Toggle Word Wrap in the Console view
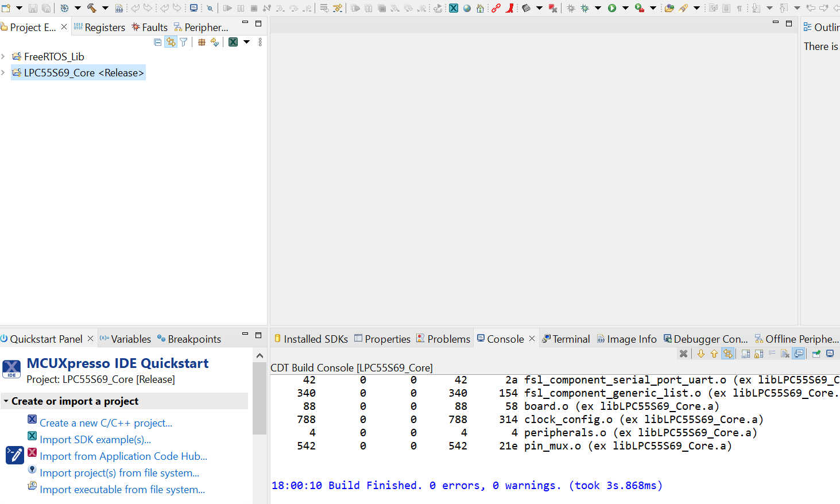 pyautogui.click(x=771, y=354)
